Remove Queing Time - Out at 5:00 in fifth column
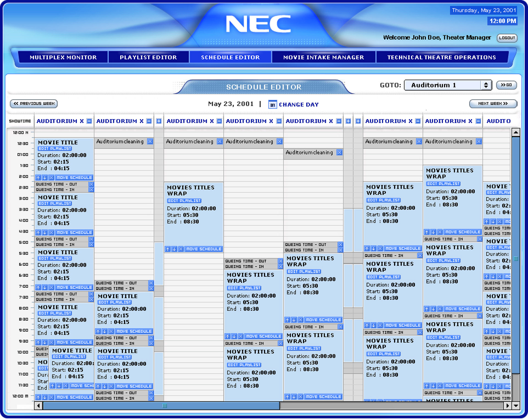The width and height of the screenshot is (528, 420). pos(340,245)
